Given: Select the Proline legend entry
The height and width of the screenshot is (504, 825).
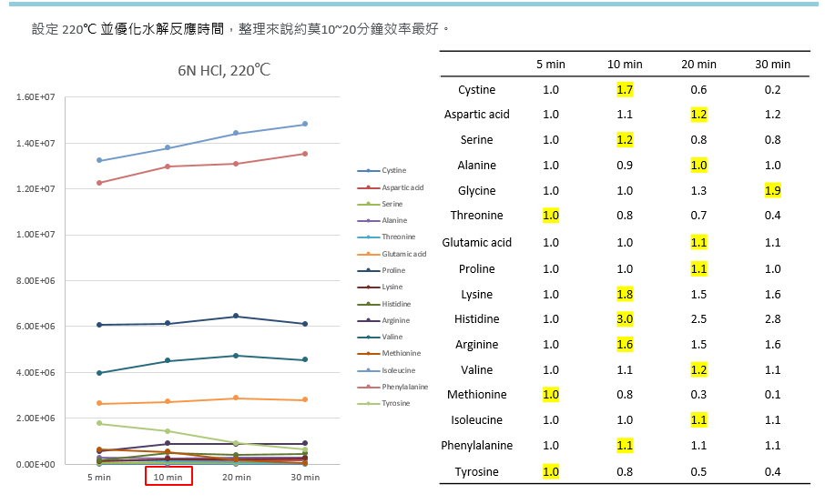Looking at the screenshot, I should click(x=392, y=270).
